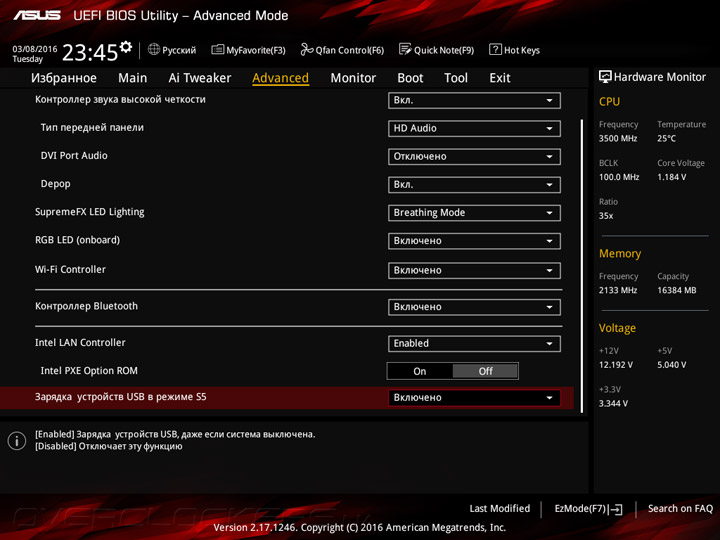Image resolution: width=720 pixels, height=540 pixels.
Task: Select the SupremeFX LED Lighting label
Action: click(90, 212)
